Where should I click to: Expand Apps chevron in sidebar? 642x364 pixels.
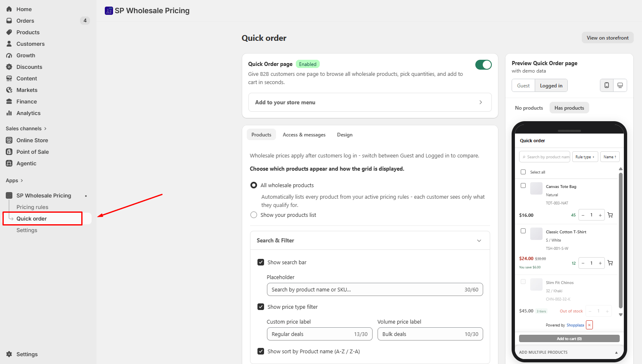(22, 181)
